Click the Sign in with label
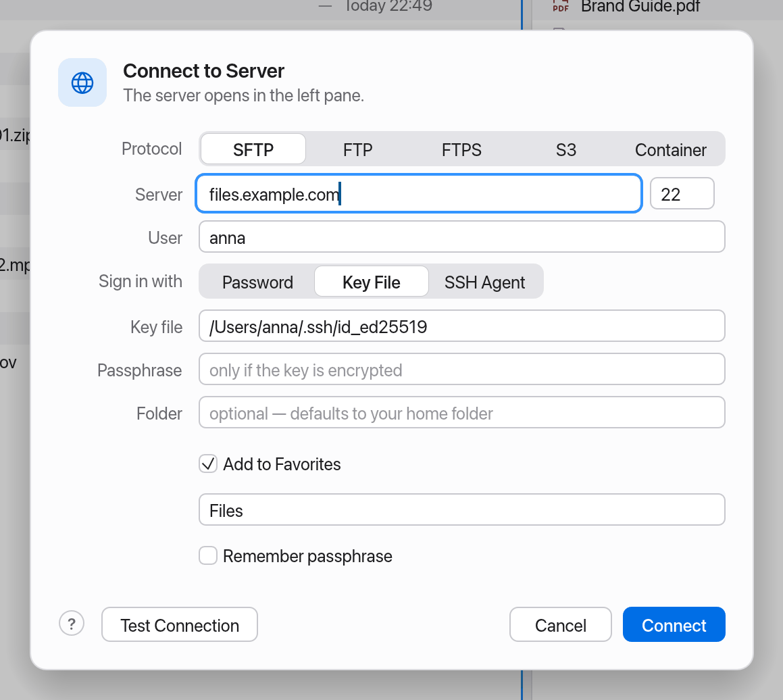 (x=141, y=281)
